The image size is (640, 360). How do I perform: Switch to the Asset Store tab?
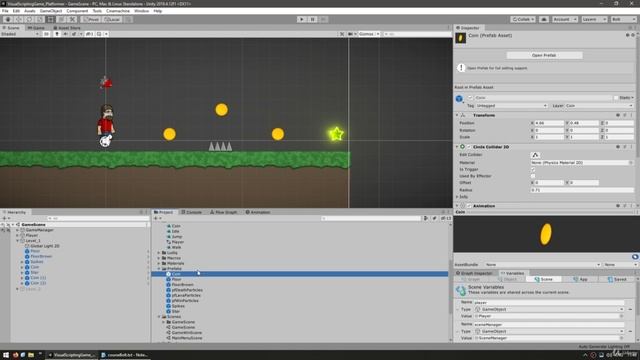click(67, 28)
